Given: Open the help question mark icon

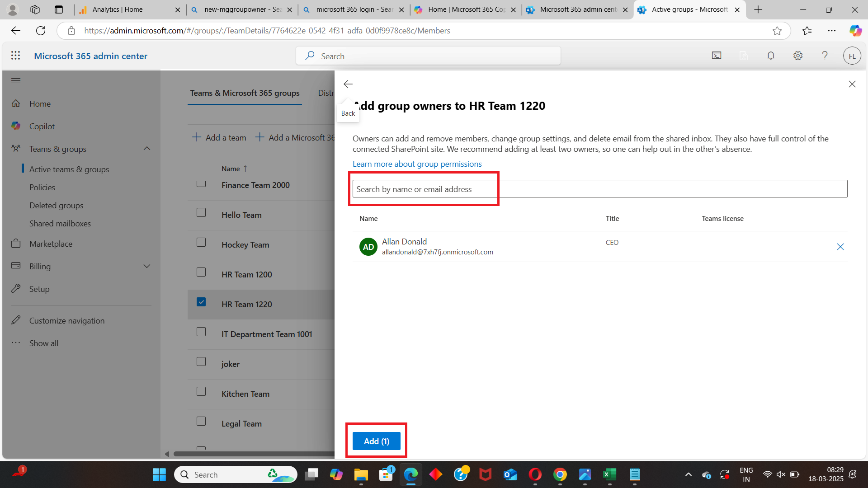Looking at the screenshot, I should point(825,56).
